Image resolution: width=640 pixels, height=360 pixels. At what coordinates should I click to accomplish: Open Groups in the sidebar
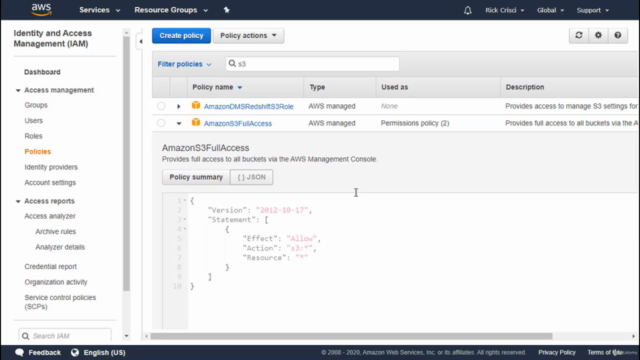click(36, 105)
